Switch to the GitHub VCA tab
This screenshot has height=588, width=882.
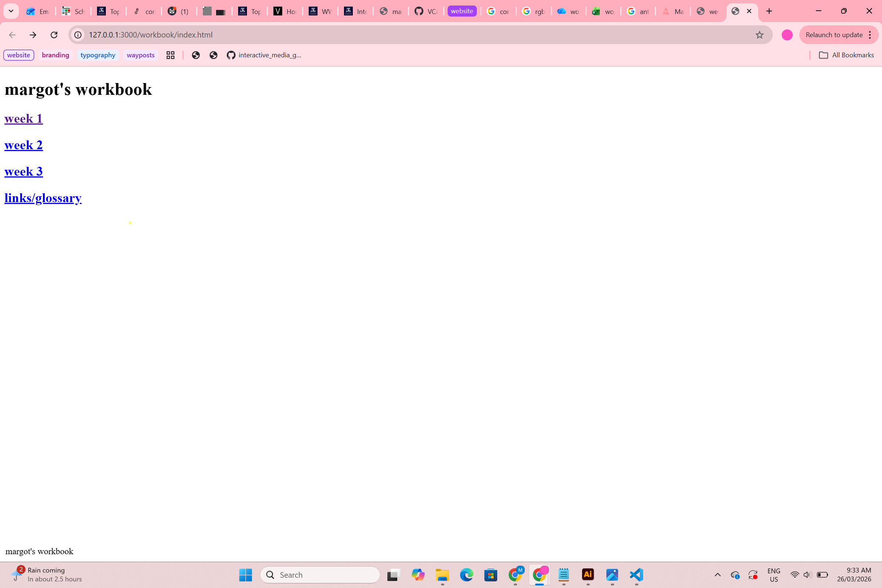click(426, 11)
